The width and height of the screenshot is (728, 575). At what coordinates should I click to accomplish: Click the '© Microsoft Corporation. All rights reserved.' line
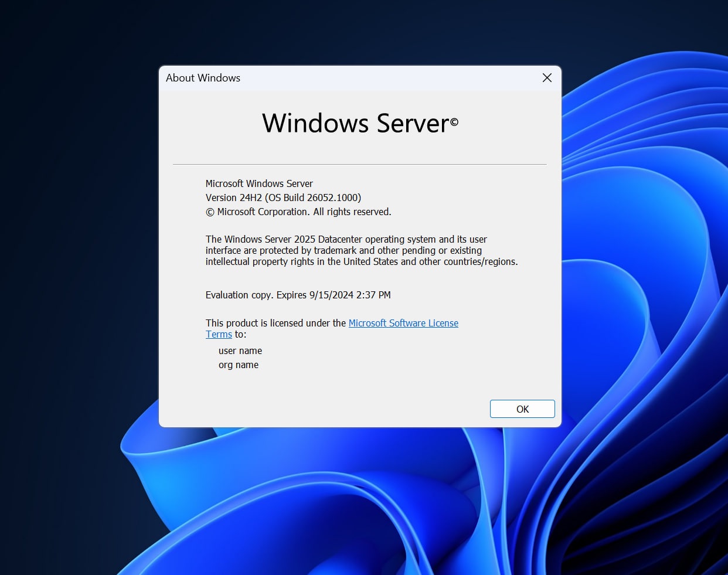298,212
